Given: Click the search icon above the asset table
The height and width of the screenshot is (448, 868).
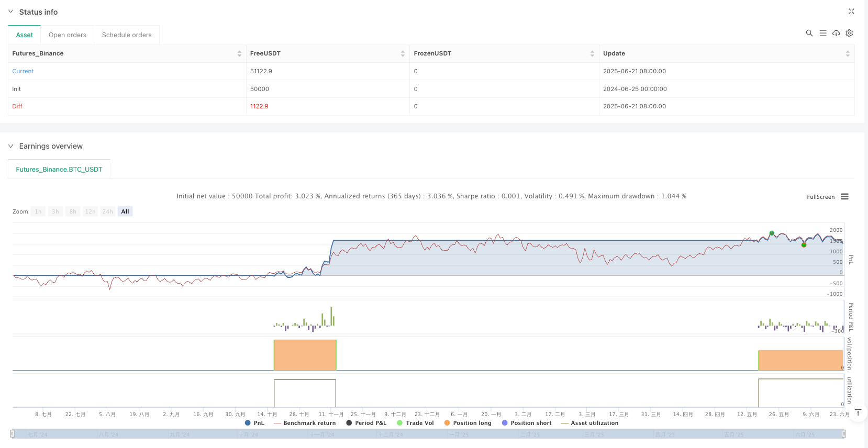Looking at the screenshot, I should (809, 33).
